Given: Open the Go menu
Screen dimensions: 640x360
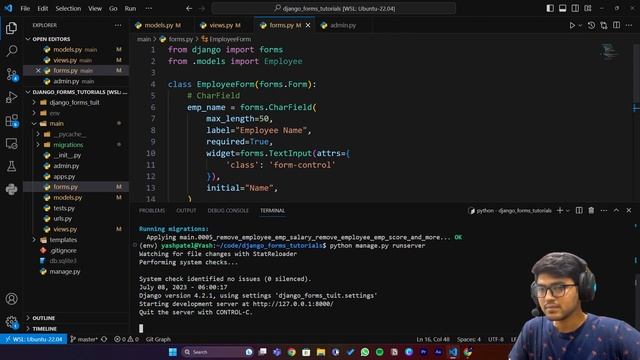Looking at the screenshot, I should pyautogui.click(x=113, y=8).
